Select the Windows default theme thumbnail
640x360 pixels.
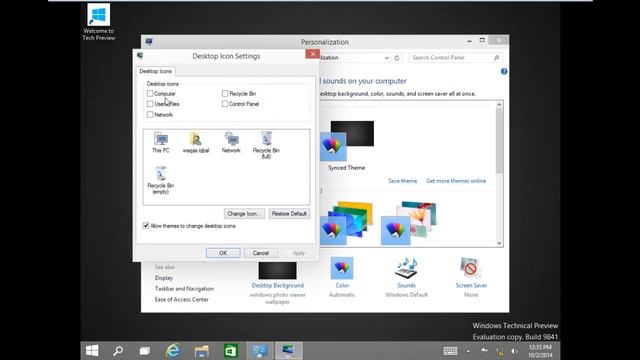point(346,223)
